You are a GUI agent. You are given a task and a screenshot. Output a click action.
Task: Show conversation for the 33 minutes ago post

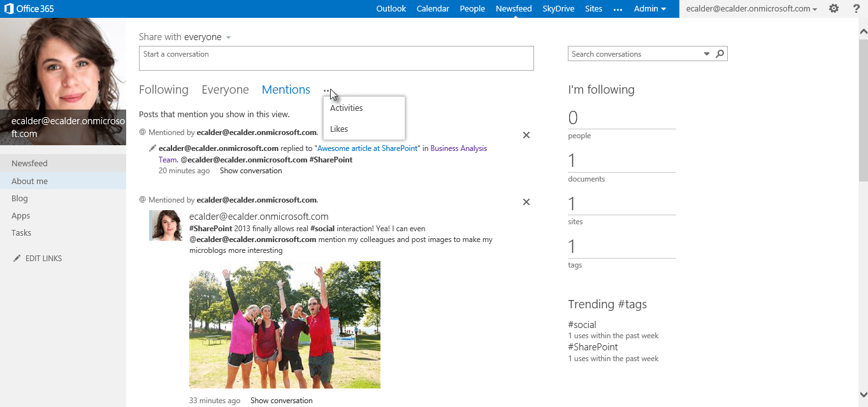point(281,401)
